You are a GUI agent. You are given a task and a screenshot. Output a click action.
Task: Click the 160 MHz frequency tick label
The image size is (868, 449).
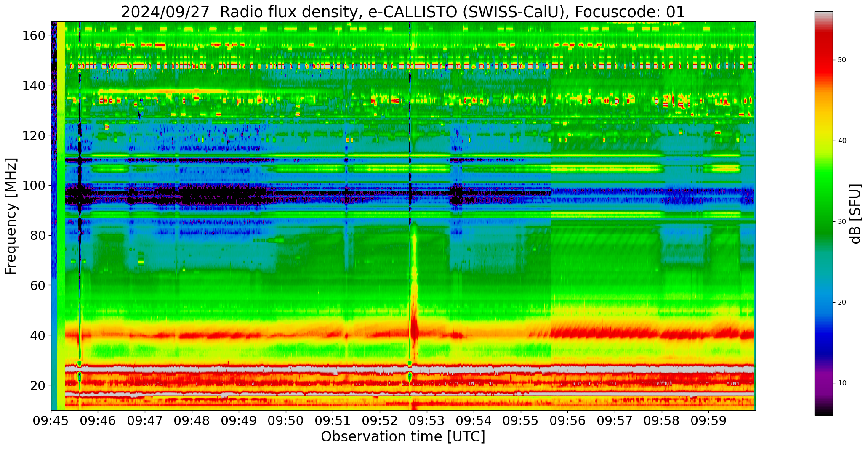[34, 36]
